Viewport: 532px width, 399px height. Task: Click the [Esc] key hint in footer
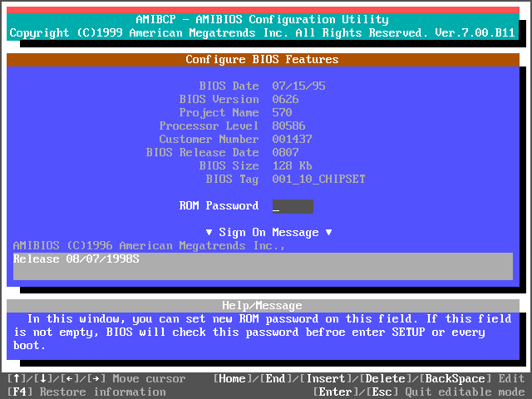pos(382,392)
